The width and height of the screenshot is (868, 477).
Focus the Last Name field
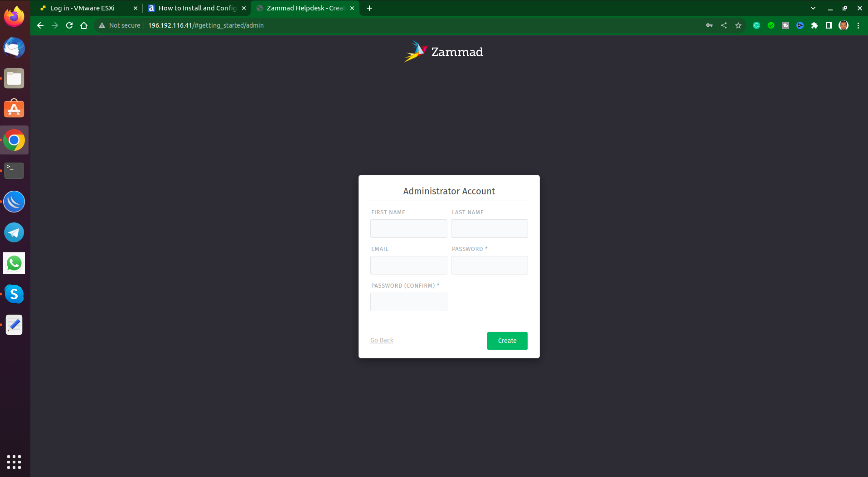490,228
